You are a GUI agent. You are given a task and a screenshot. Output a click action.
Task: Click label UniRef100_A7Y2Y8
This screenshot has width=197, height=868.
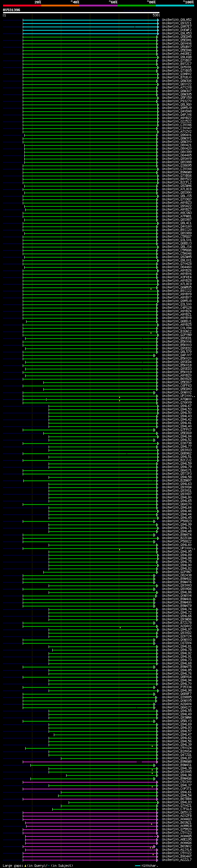tap(176, 88)
